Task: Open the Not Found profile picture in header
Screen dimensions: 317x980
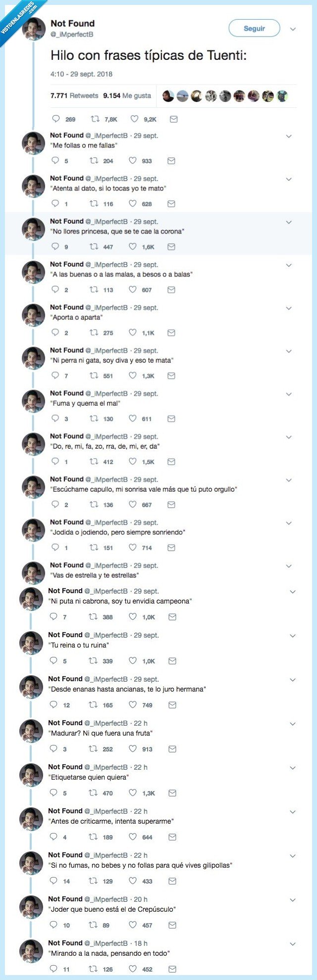Action: pyautogui.click(x=34, y=29)
